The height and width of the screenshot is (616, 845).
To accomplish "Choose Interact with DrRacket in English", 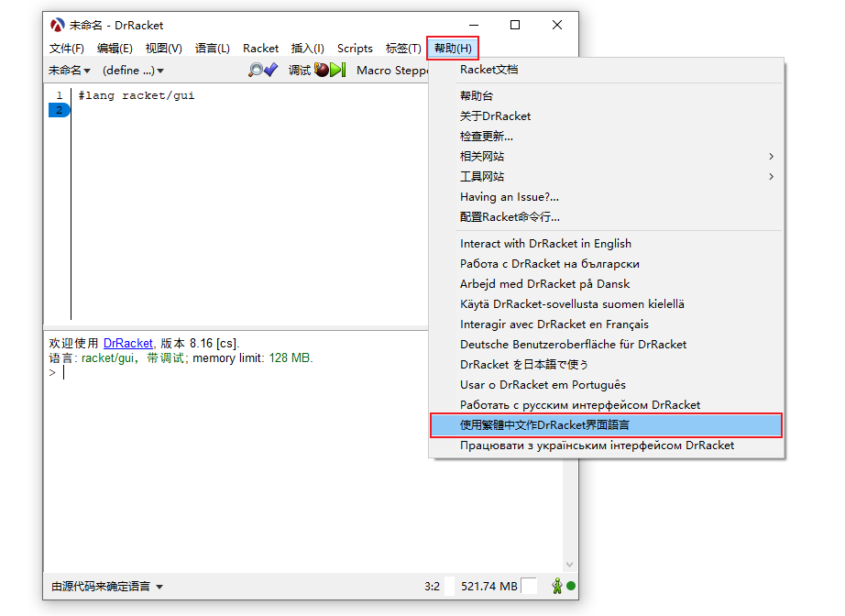I will pyautogui.click(x=607, y=244).
